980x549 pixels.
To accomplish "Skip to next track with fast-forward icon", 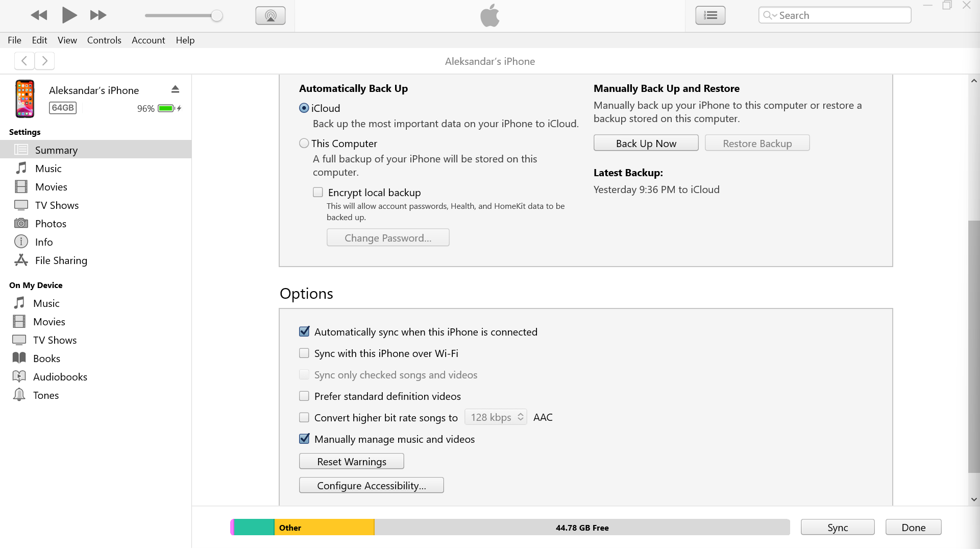I will pos(98,15).
